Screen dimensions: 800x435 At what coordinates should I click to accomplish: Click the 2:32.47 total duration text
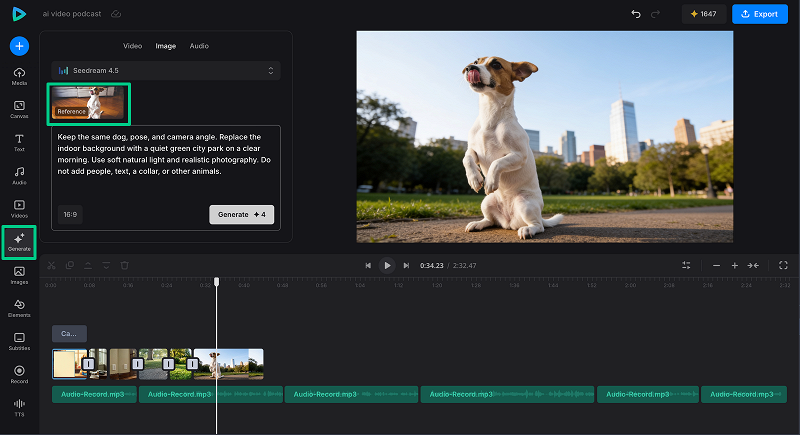pyautogui.click(x=464, y=266)
